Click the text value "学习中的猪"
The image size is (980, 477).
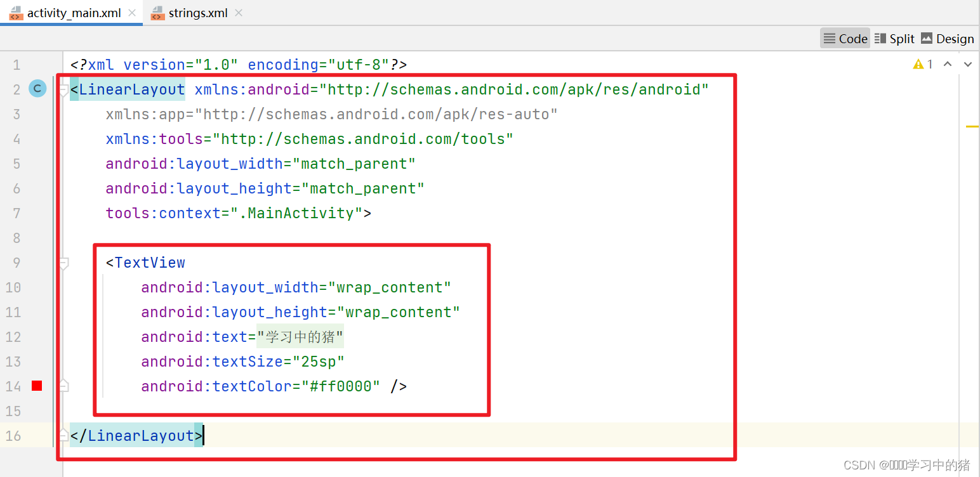pyautogui.click(x=300, y=337)
